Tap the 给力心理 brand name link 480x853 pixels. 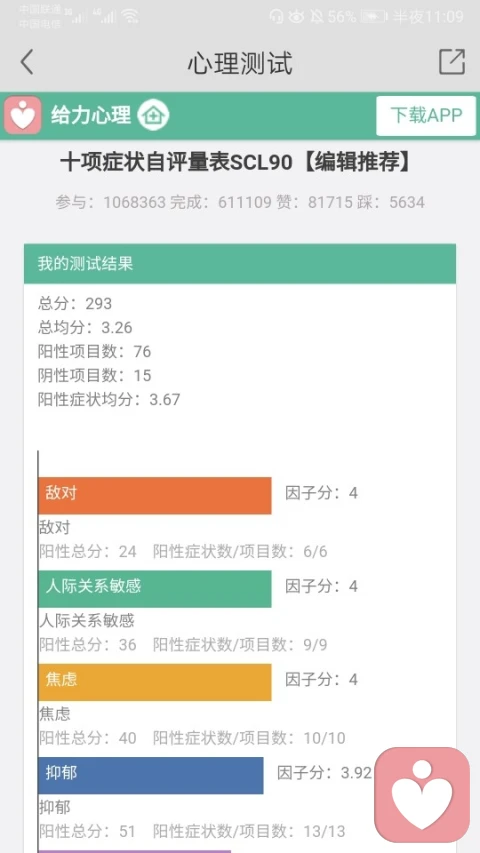click(91, 115)
